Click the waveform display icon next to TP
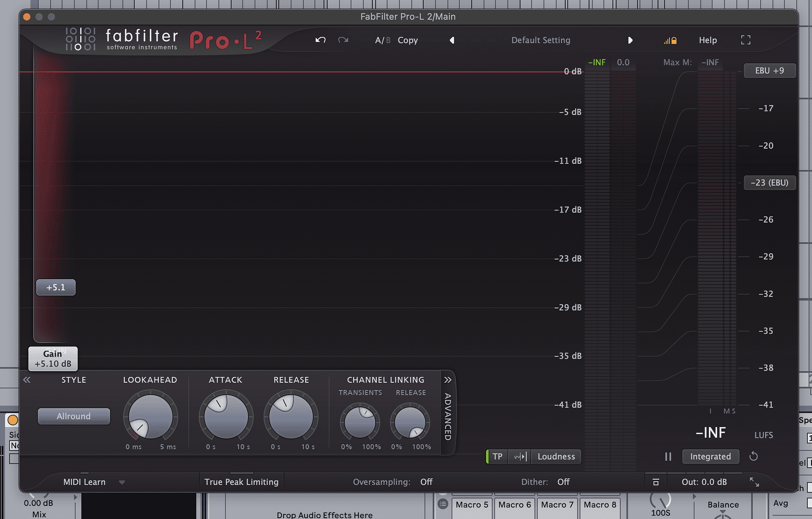 coord(519,456)
